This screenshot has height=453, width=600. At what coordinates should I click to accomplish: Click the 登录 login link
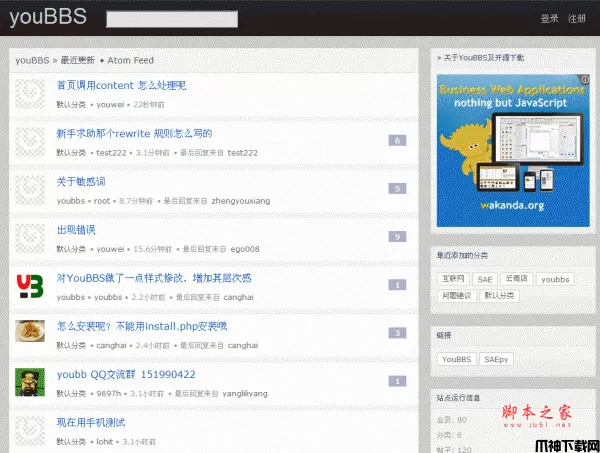pyautogui.click(x=549, y=18)
